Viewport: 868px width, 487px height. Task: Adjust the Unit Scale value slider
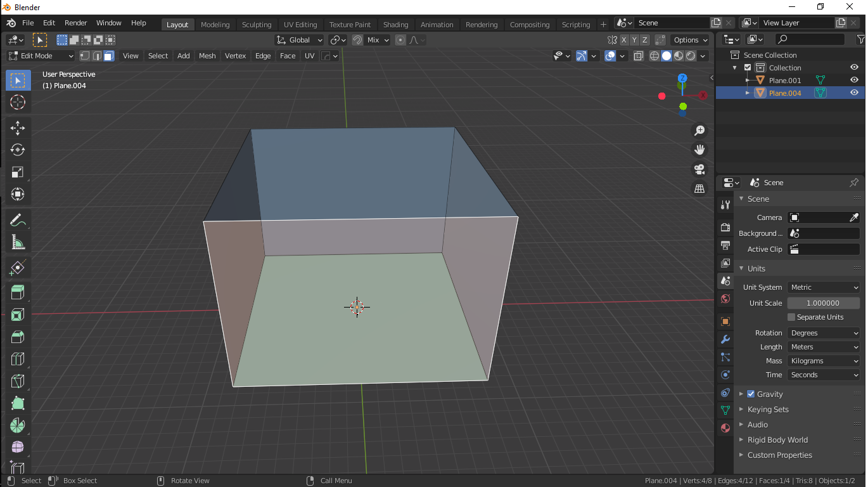[824, 303]
